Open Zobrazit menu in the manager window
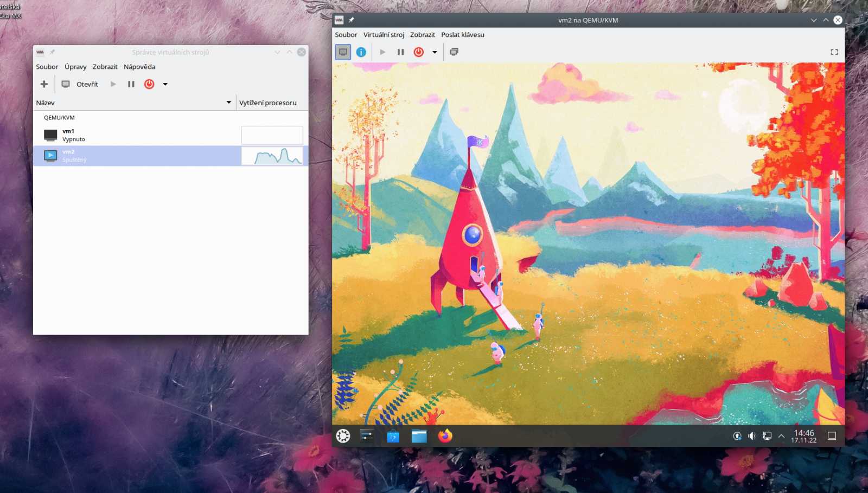The width and height of the screenshot is (868, 493). point(105,67)
